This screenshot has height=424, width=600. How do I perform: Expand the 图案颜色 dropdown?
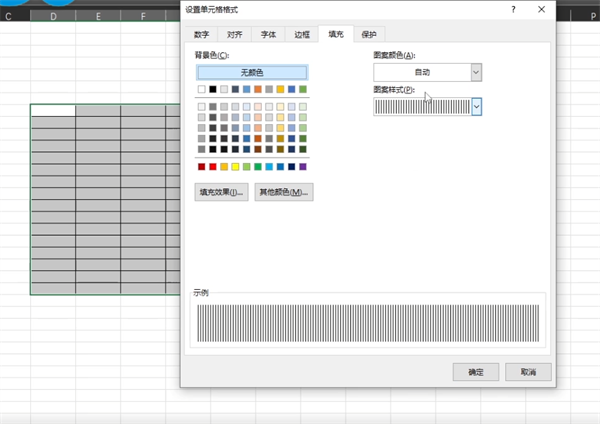click(x=476, y=72)
